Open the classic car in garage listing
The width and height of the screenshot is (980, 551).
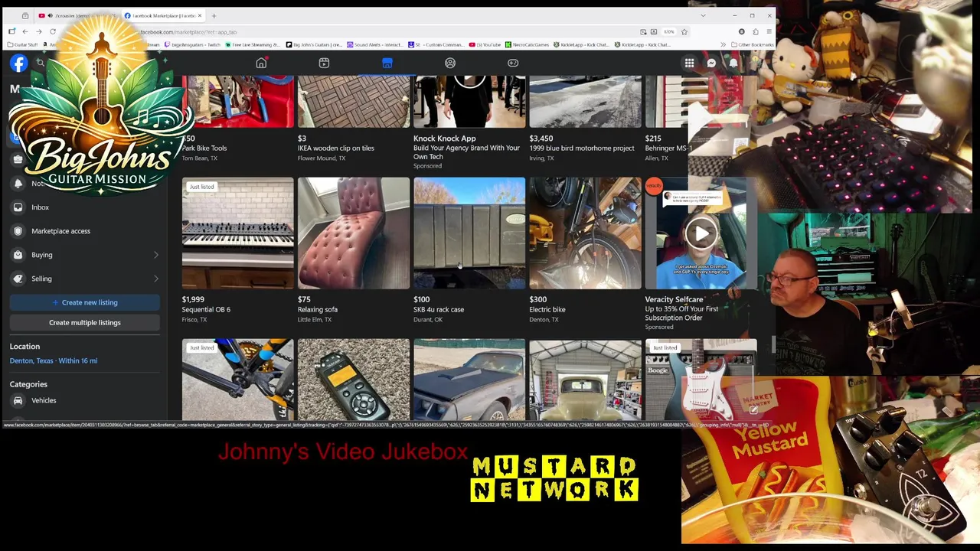pyautogui.click(x=585, y=379)
